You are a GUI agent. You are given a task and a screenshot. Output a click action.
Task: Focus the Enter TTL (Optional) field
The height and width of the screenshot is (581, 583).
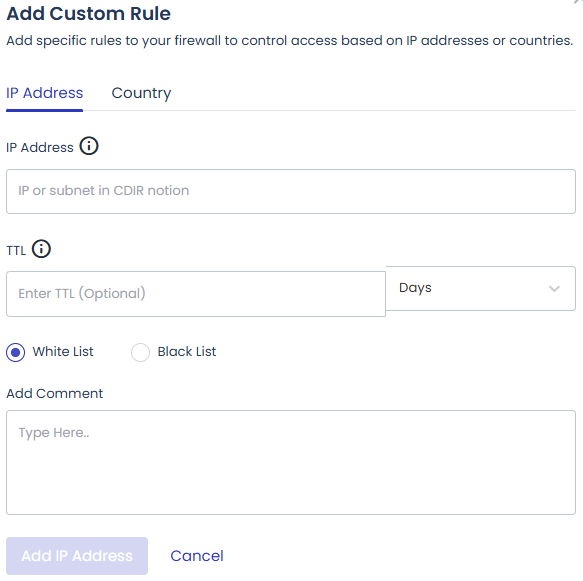coord(196,294)
